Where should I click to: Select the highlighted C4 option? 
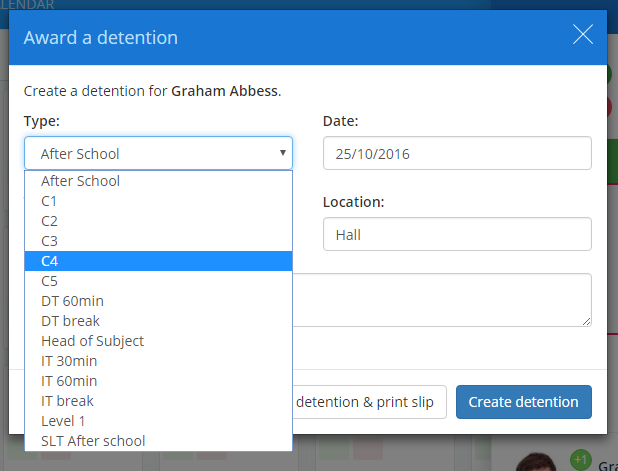pos(158,261)
